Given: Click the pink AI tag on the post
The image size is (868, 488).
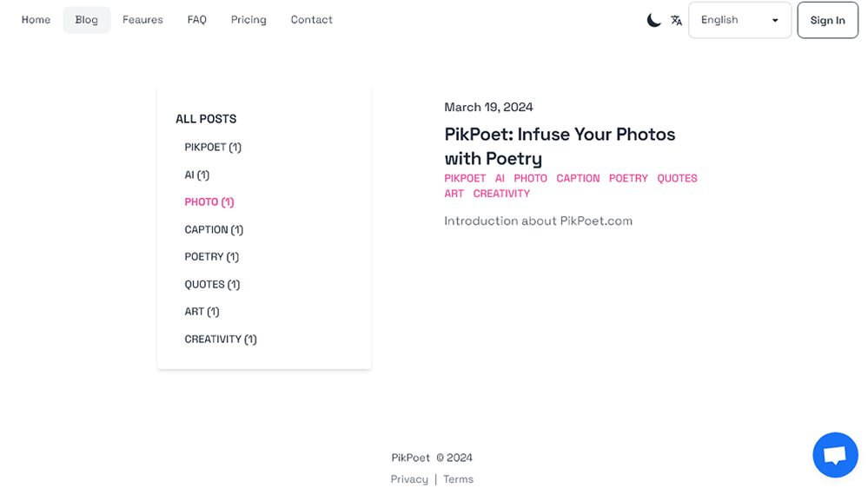Looking at the screenshot, I should 500,178.
